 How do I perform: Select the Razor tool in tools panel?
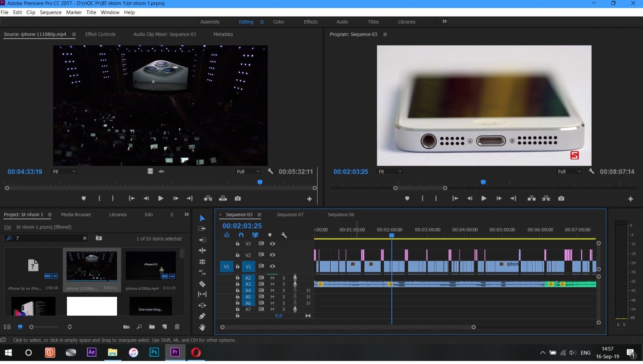pos(202,283)
